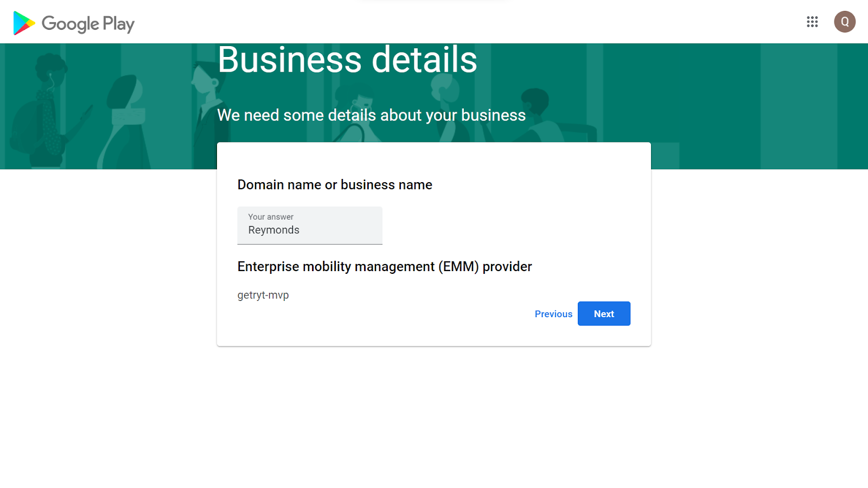The width and height of the screenshot is (868, 488).
Task: Select the getryt-mvp provider text
Action: [263, 296]
